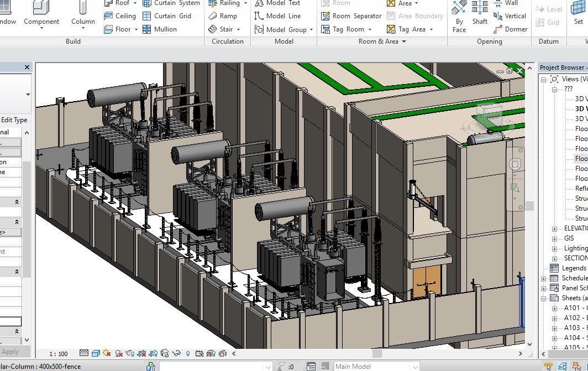Image resolution: width=588 pixels, height=371 pixels.
Task: Toggle Reveal Hidden Elements lightbulb
Action: (188, 353)
